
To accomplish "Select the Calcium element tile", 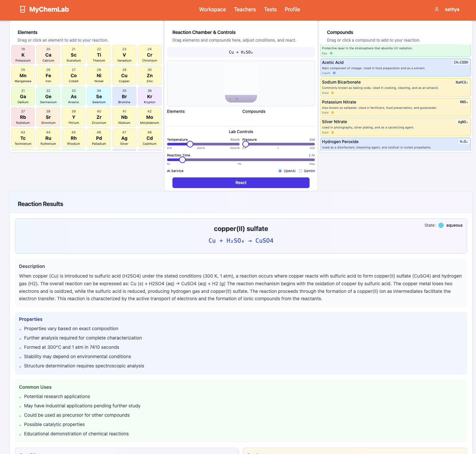I will (x=48, y=54).
